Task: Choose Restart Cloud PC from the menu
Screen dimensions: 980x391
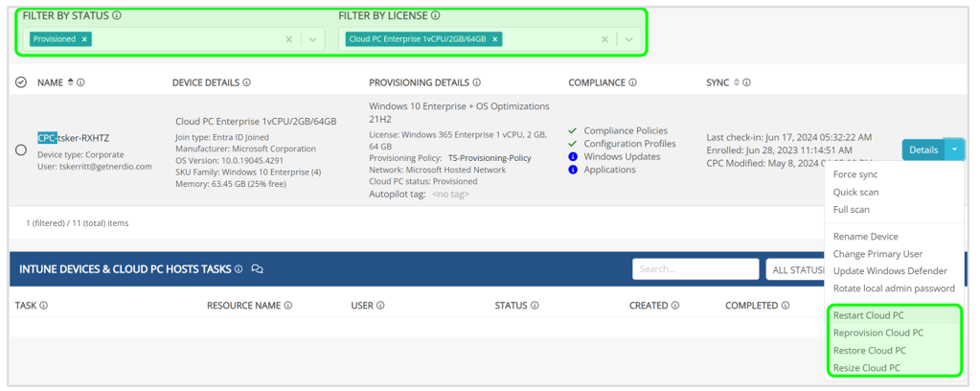Action: (x=869, y=315)
